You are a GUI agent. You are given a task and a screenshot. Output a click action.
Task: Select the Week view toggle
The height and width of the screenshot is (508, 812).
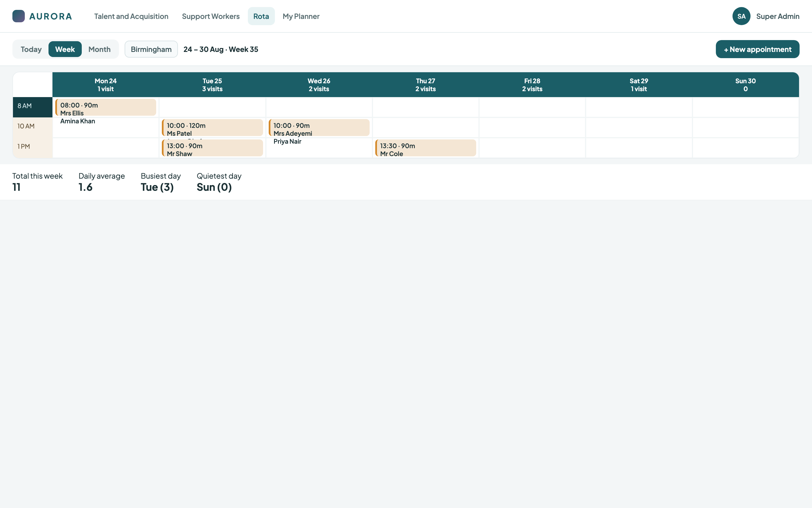pos(65,49)
